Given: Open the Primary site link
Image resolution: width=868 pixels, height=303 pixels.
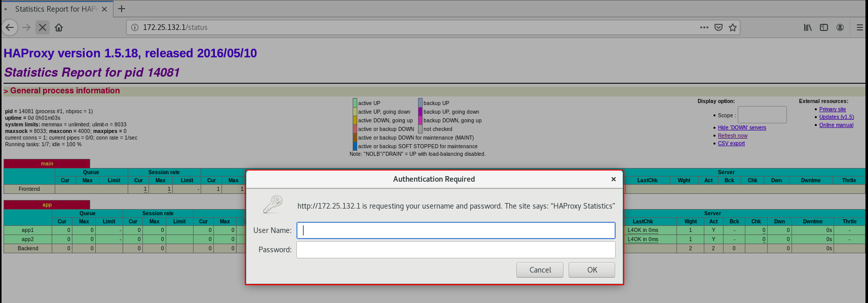Looking at the screenshot, I should tap(833, 110).
